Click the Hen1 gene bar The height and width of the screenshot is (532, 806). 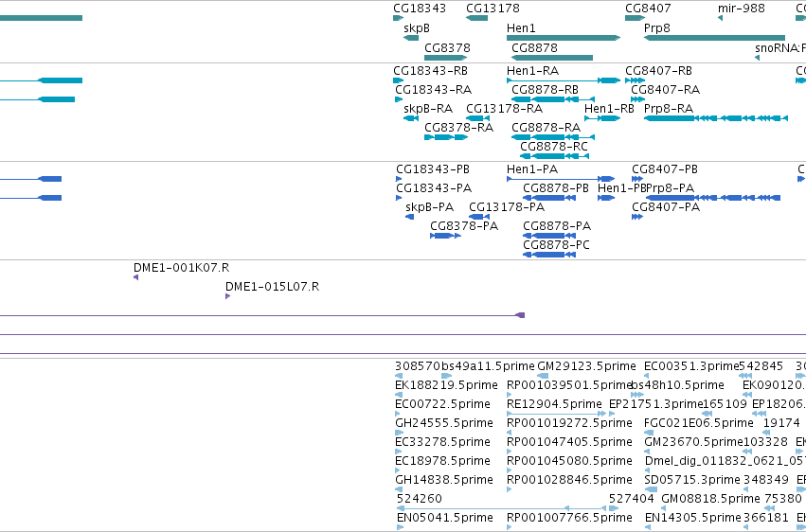[x=564, y=38]
